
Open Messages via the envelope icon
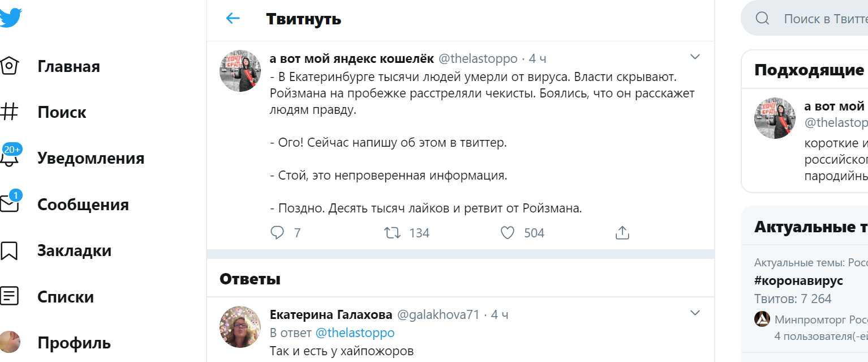(x=10, y=205)
